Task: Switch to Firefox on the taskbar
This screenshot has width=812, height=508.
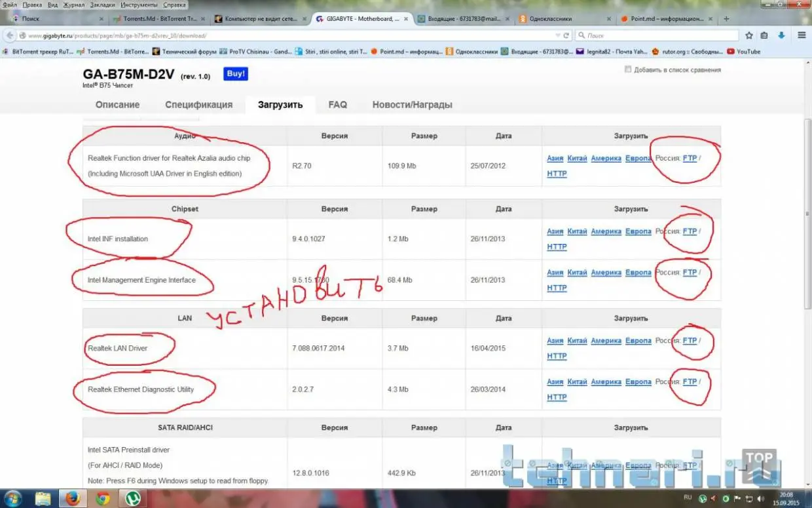Action: point(73,498)
